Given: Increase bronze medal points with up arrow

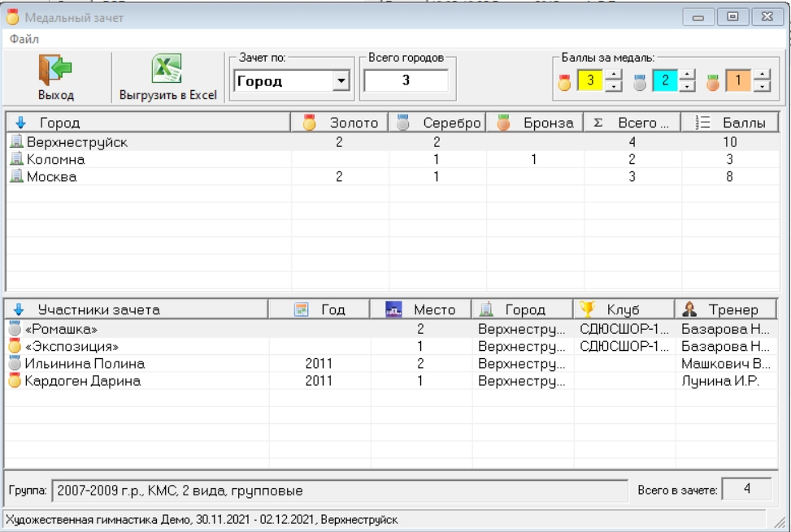Looking at the screenshot, I should [x=762, y=76].
